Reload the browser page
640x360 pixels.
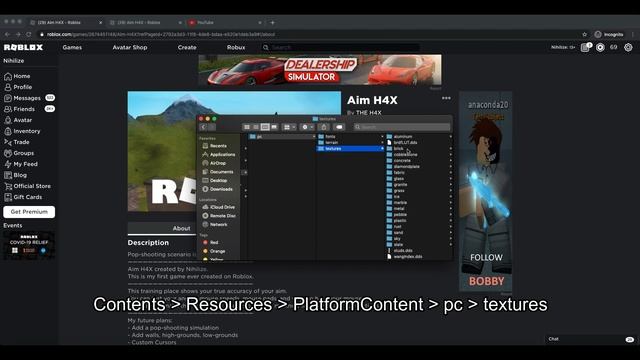pos(29,35)
